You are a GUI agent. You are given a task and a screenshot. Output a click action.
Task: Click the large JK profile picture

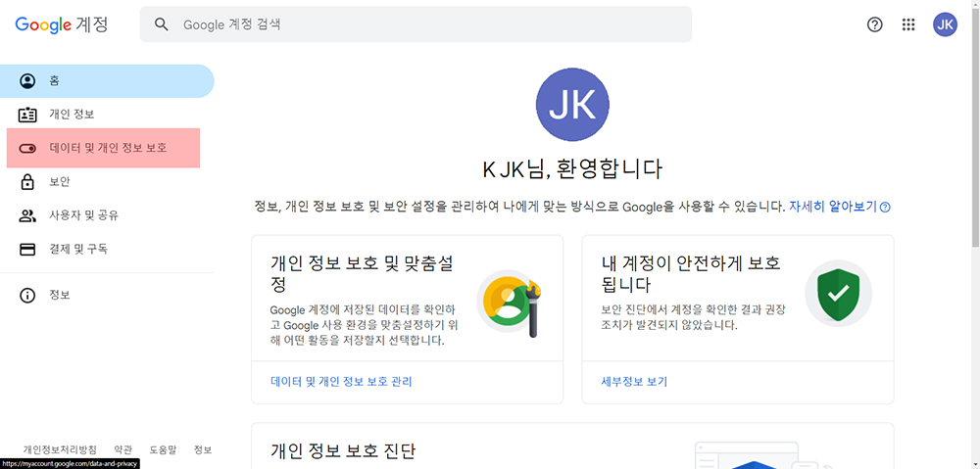572,105
